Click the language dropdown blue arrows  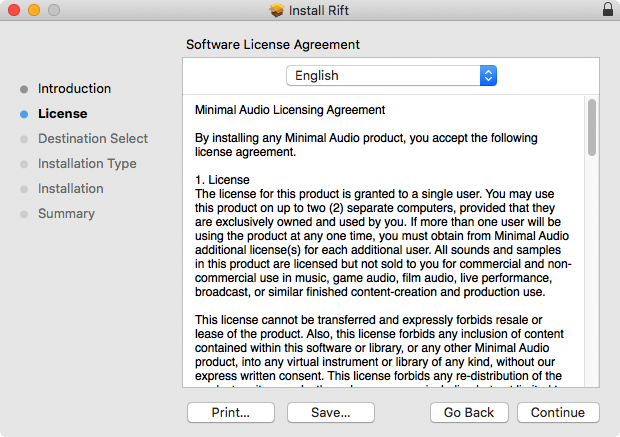pyautogui.click(x=488, y=75)
